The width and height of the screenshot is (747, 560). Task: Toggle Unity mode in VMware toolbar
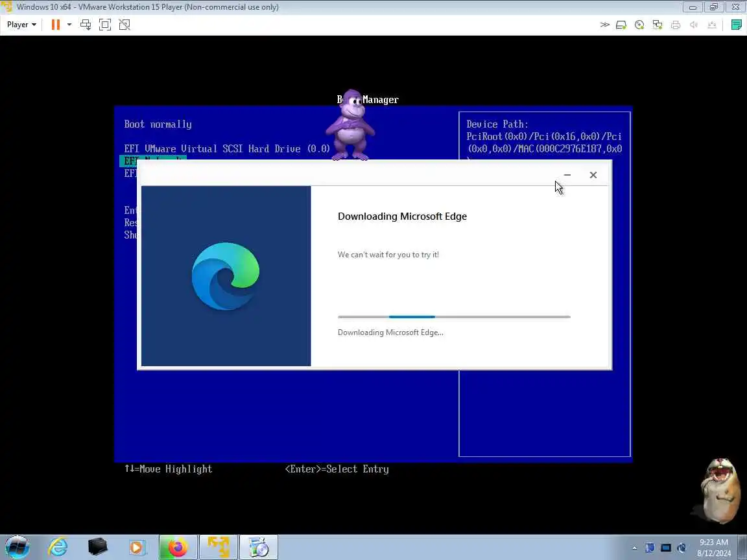click(124, 25)
